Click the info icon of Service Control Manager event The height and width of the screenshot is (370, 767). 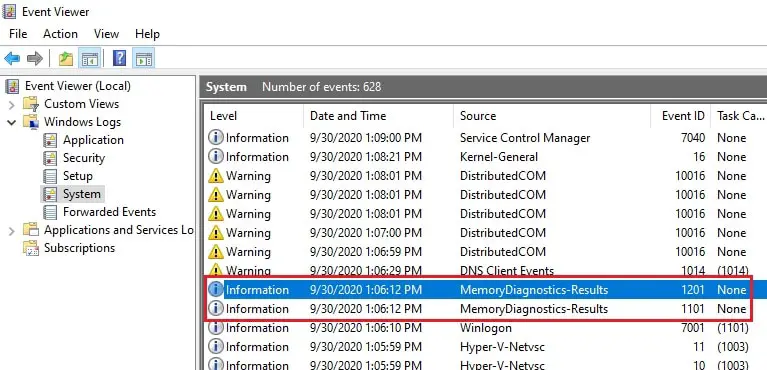pyautogui.click(x=216, y=138)
